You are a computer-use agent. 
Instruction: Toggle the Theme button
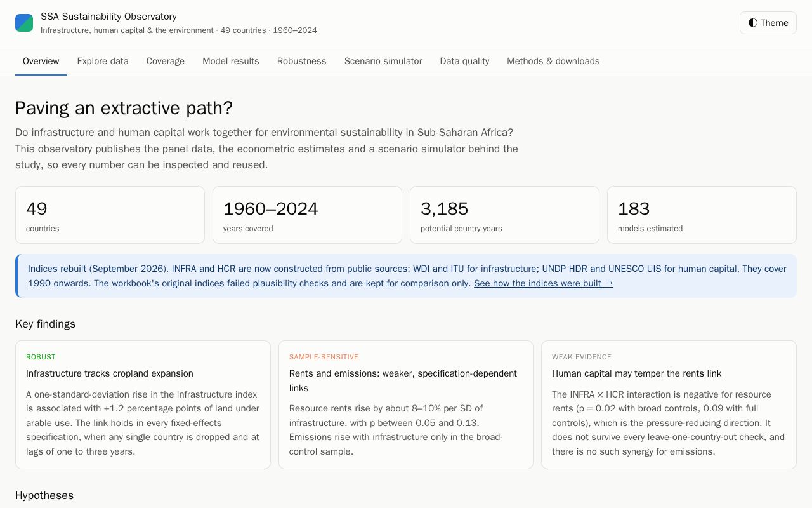[768, 23]
